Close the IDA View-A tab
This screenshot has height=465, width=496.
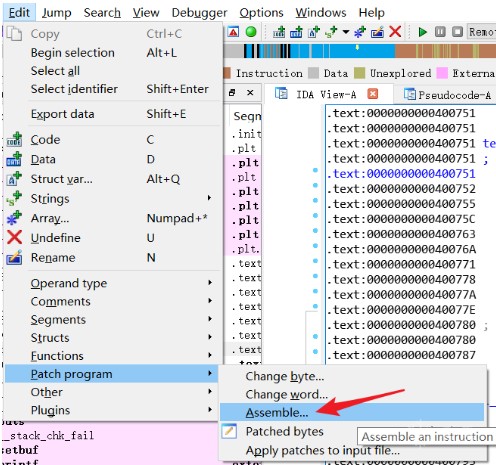coord(373,94)
